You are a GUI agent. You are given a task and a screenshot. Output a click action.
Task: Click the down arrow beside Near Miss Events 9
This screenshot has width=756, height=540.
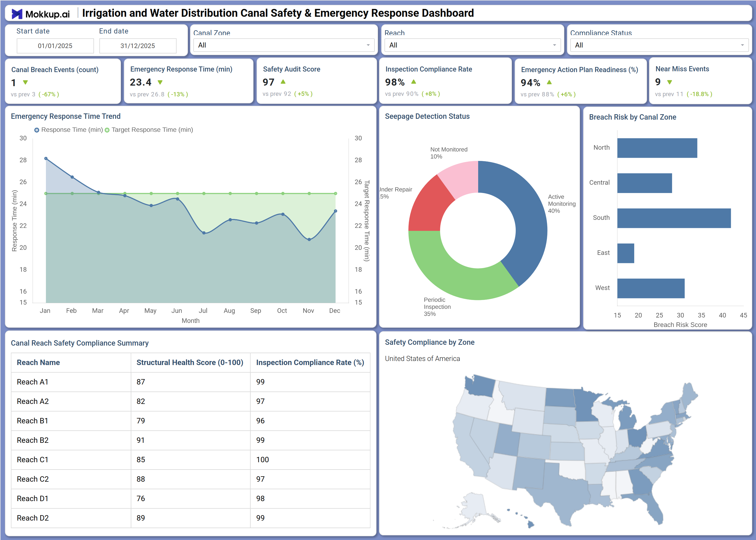pyautogui.click(x=670, y=82)
